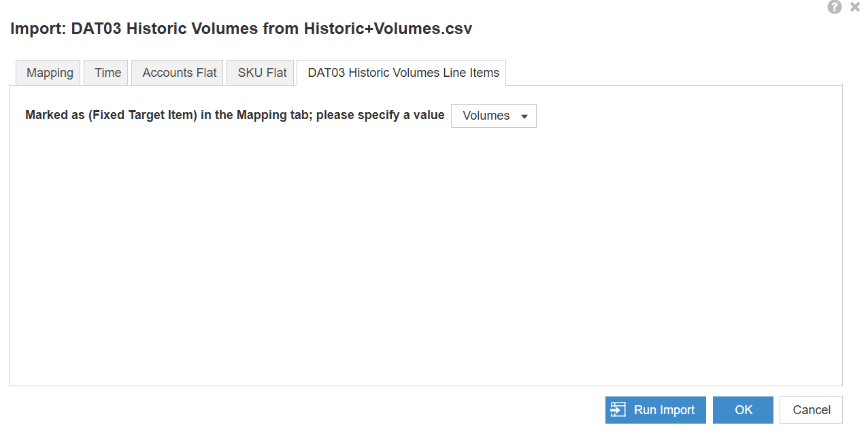Open the Time tab
The width and height of the screenshot is (868, 442).
pos(107,73)
